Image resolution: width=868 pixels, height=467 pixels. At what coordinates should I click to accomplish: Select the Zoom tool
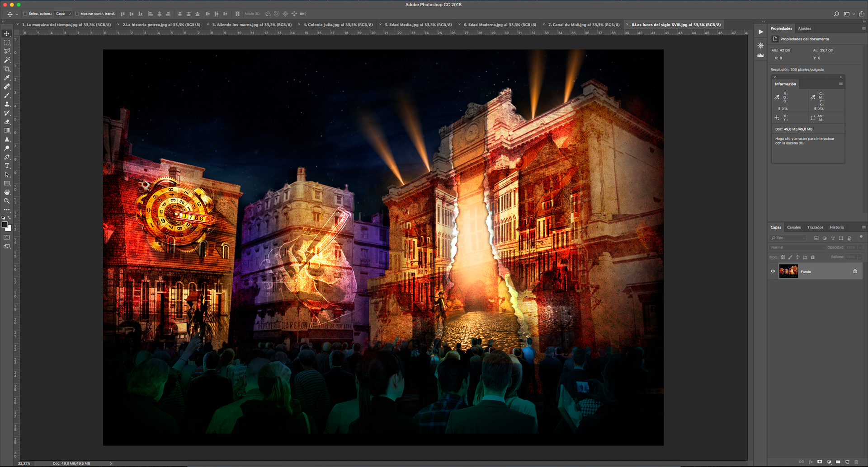7,201
